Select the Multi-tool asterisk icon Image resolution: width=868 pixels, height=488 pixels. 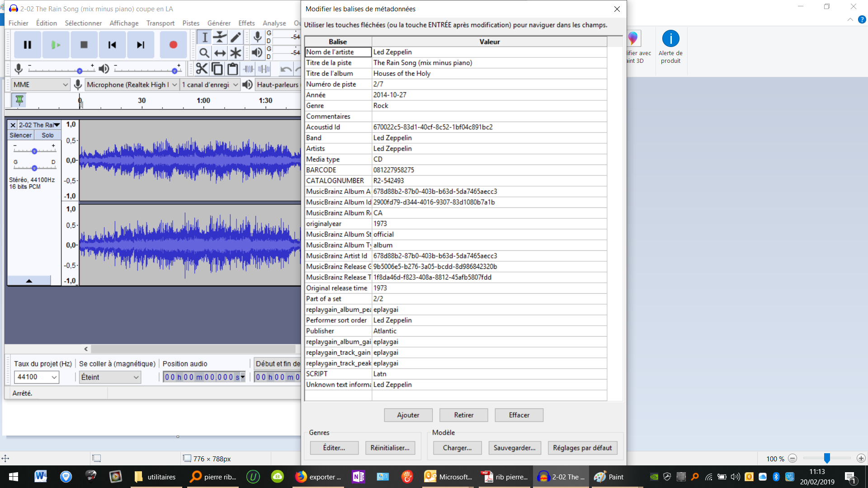click(236, 53)
